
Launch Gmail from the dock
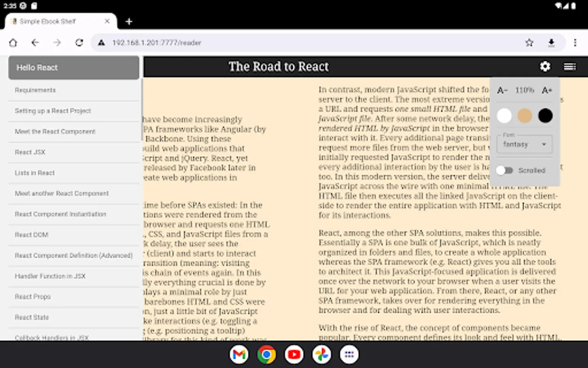click(239, 355)
